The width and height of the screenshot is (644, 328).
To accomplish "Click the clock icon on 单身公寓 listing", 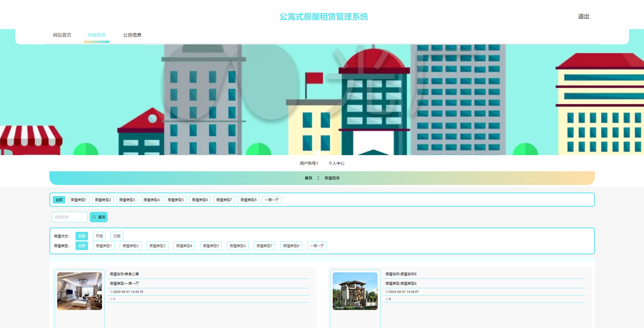I will pyautogui.click(x=111, y=291).
